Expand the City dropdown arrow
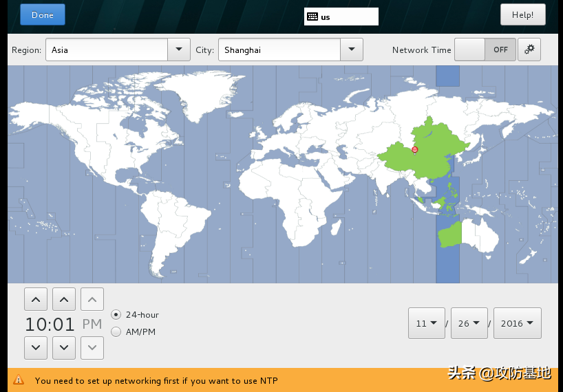Screen dimensions: 563x392 tap(352, 50)
